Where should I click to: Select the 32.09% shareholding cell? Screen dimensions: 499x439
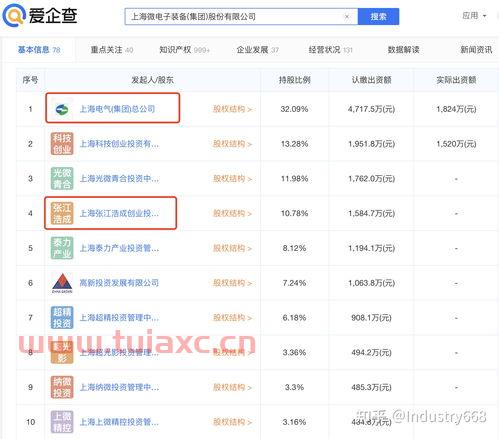294,109
